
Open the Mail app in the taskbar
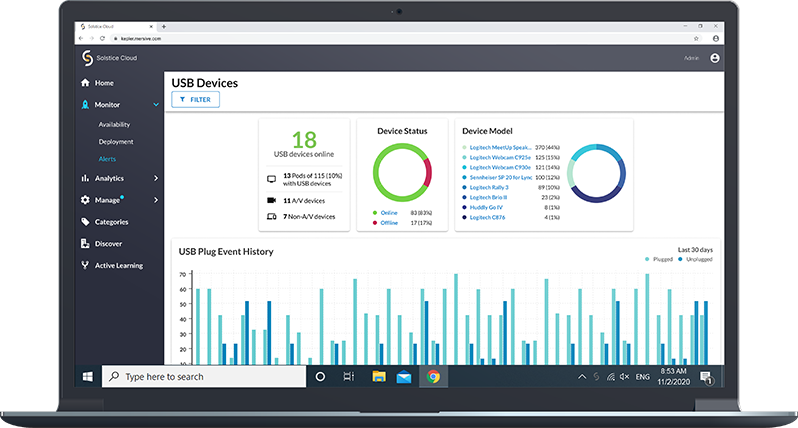tap(405, 377)
